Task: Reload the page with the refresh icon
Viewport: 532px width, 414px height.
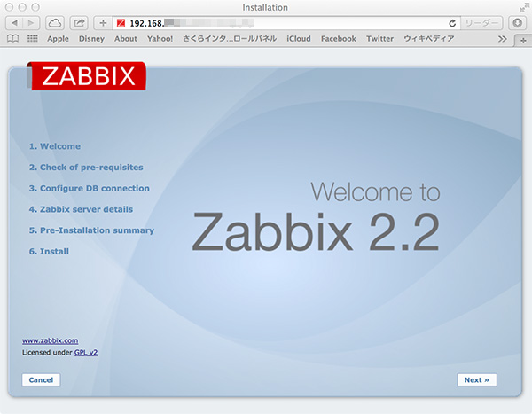Action: (x=453, y=22)
